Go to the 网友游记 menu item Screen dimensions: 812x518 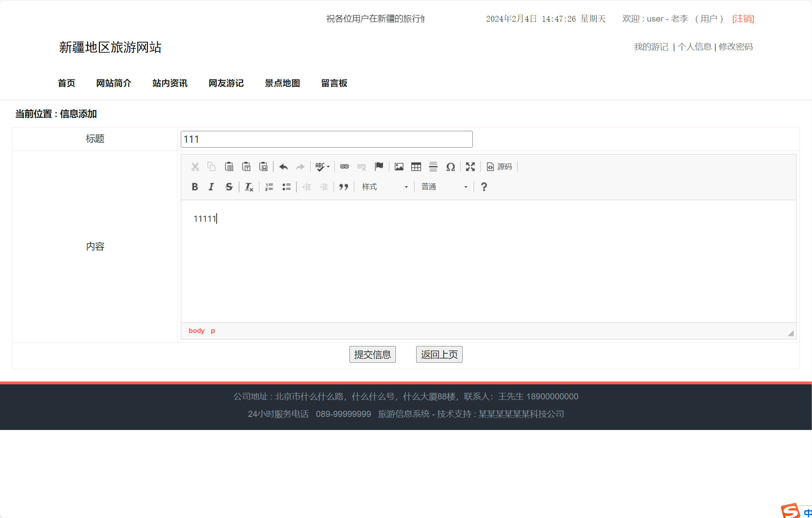click(226, 83)
